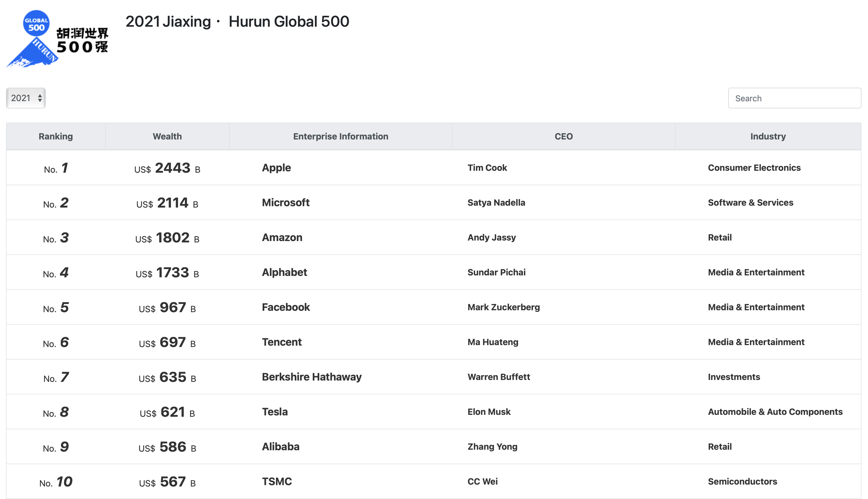This screenshot has height=499, width=868.
Task: Click the Search input field
Action: (794, 98)
